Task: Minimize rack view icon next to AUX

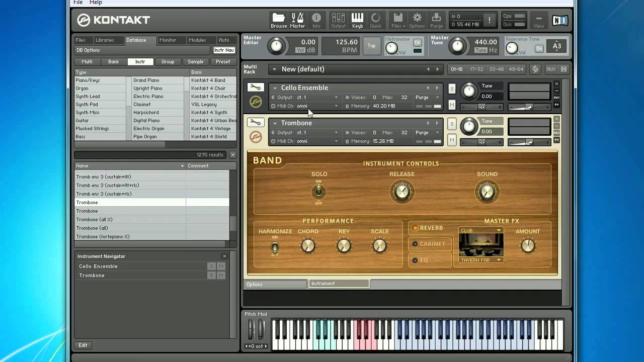Action: tap(563, 69)
